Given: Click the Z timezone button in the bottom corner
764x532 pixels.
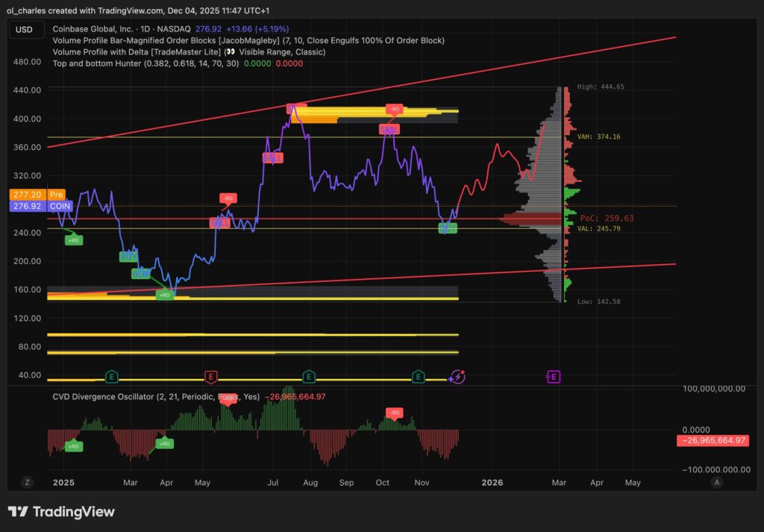Looking at the screenshot, I should tap(27, 483).
